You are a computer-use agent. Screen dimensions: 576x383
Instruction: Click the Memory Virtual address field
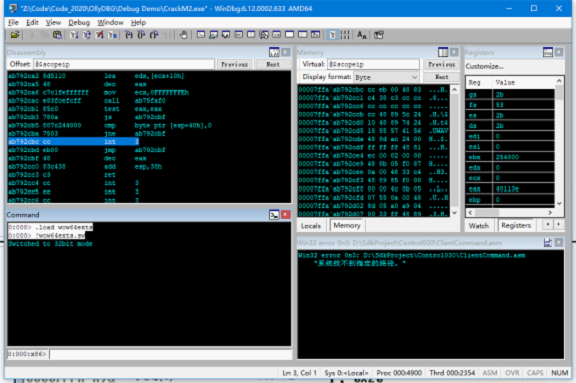(373, 64)
